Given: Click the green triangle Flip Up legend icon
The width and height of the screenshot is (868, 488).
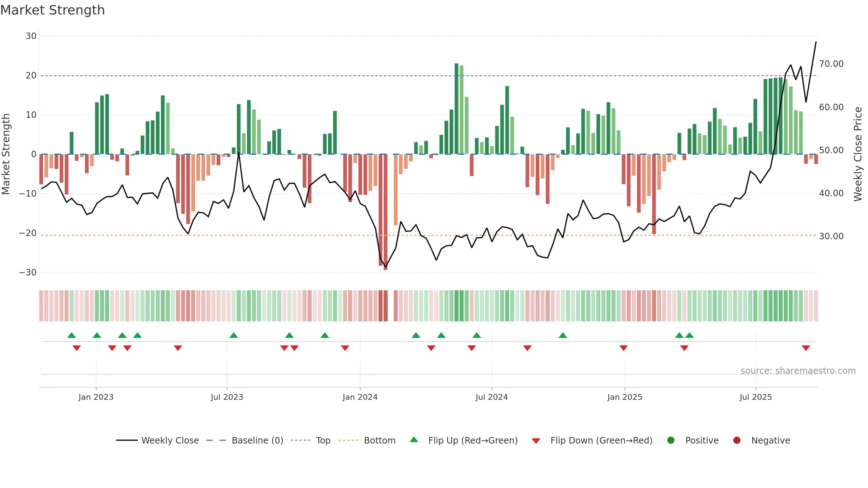Looking at the screenshot, I should point(414,440).
